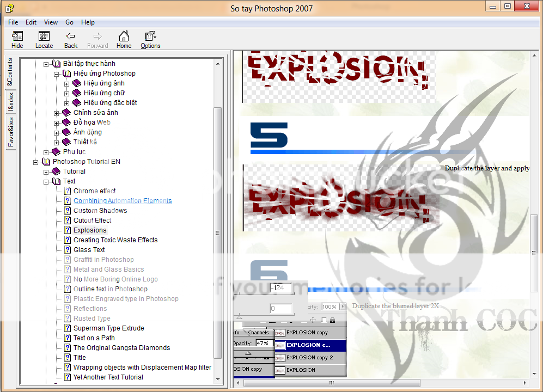543x392 pixels.
Task: Open the Go menu
Action: (x=69, y=22)
